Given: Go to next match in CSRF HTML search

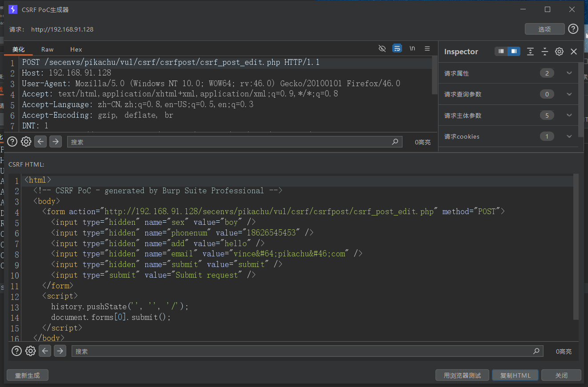Looking at the screenshot, I should coord(60,351).
